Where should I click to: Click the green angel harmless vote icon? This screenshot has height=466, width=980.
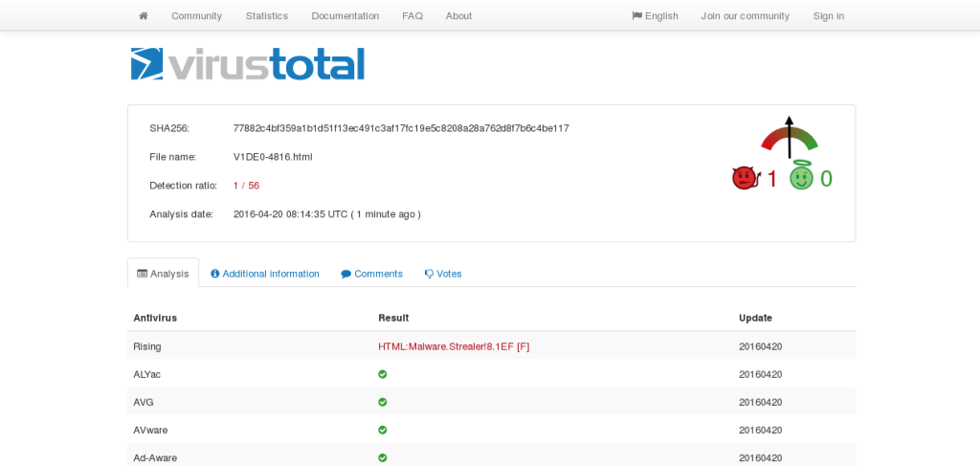tap(801, 177)
